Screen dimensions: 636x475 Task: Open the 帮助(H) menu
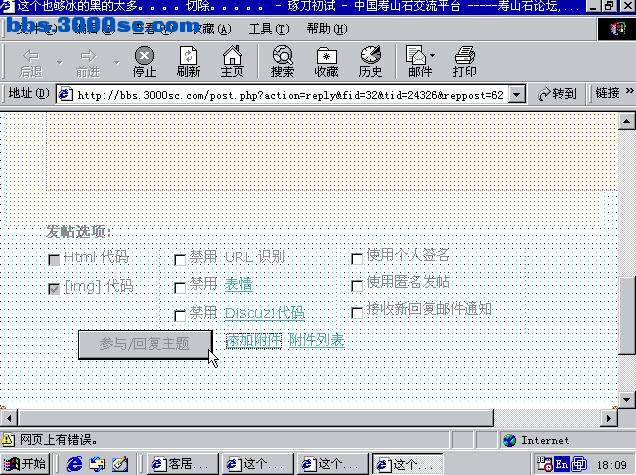click(x=327, y=29)
